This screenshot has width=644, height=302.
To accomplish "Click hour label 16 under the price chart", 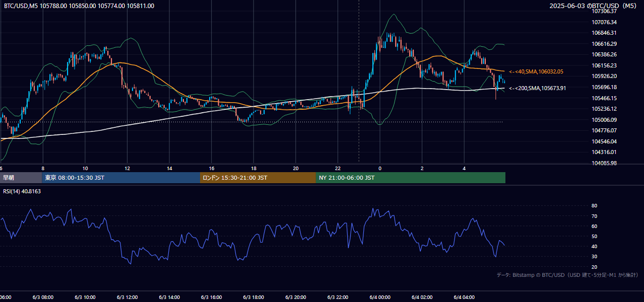I will pos(212,168).
